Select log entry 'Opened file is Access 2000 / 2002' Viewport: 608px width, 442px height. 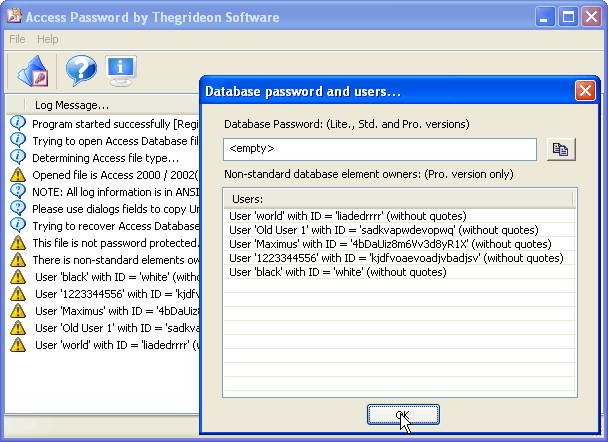tap(103, 175)
